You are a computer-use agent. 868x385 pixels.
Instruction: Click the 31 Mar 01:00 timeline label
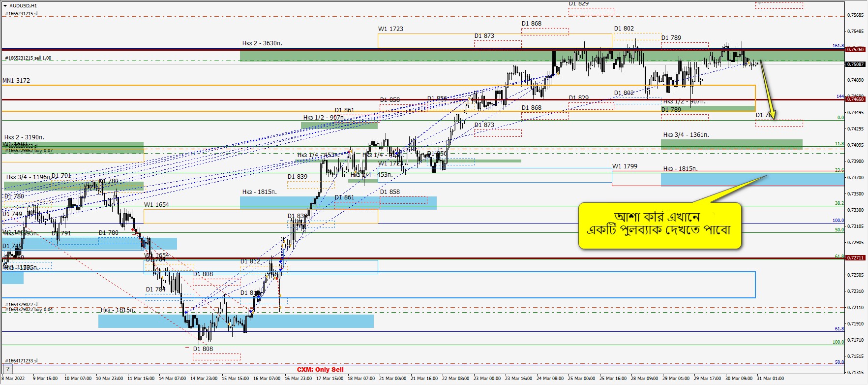770,379
